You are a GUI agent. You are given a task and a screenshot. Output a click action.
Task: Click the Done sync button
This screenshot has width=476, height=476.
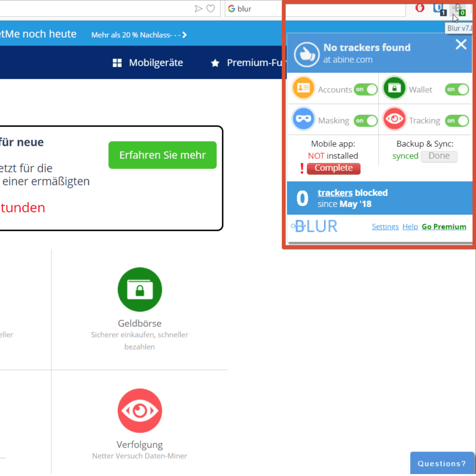[x=439, y=156]
